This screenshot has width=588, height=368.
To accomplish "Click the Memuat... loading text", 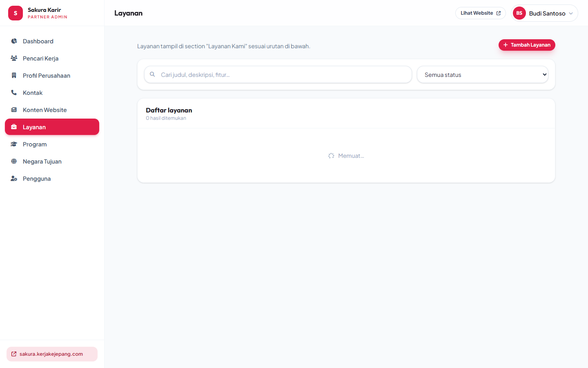I will [351, 156].
